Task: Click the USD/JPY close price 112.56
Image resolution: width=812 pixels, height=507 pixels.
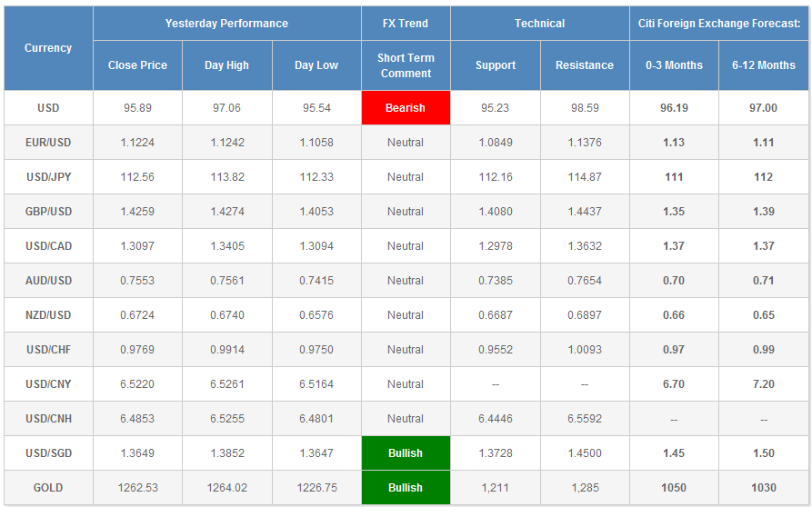Action: click(x=137, y=177)
